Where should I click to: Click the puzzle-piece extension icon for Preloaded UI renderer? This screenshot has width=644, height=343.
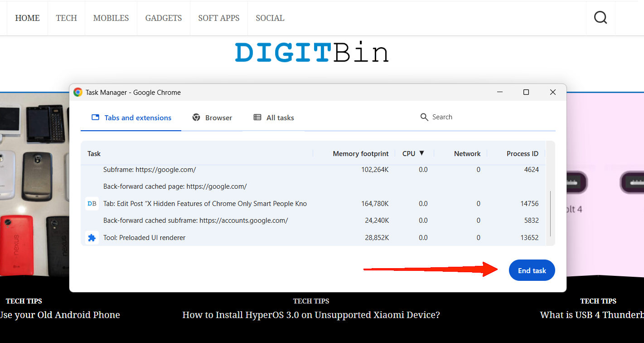[92, 237]
